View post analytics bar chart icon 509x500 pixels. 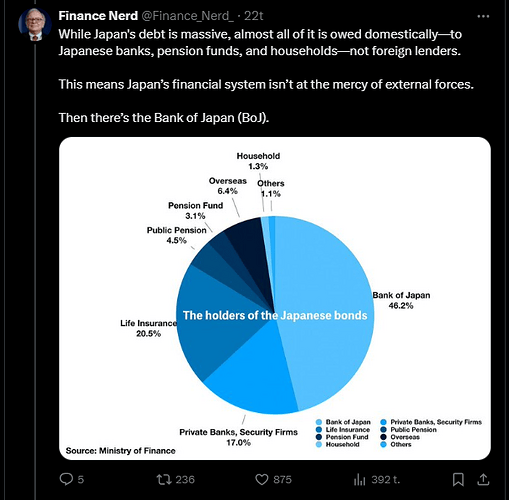point(360,480)
